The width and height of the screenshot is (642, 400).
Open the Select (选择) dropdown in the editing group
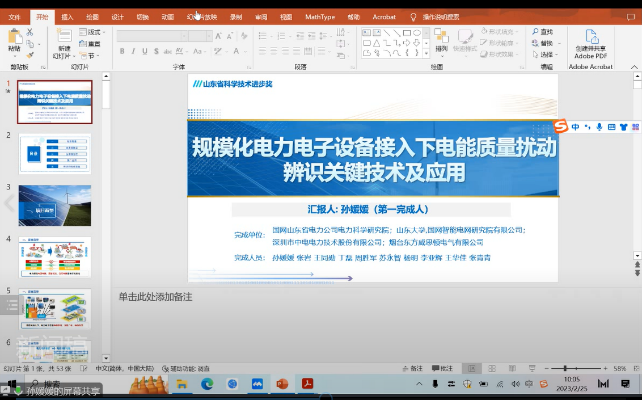click(x=545, y=55)
